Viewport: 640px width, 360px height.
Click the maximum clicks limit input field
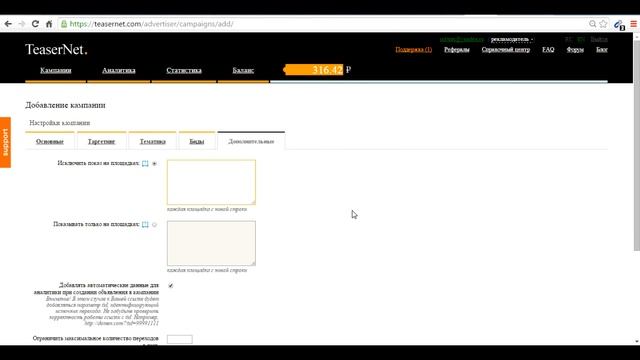pyautogui.click(x=180, y=339)
